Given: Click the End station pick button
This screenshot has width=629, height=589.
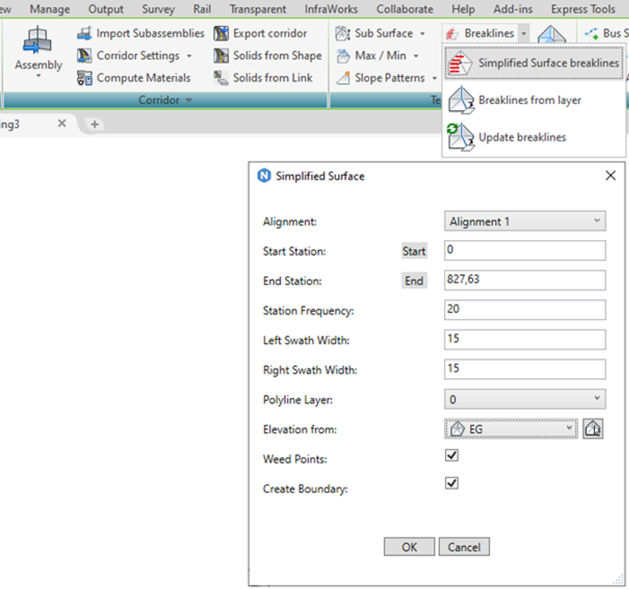Looking at the screenshot, I should [414, 281].
